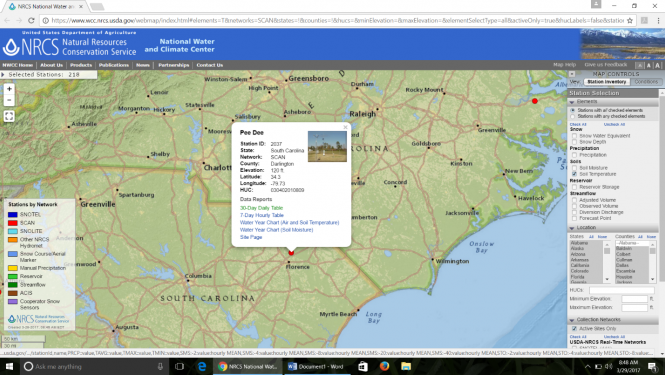
Task: Open Water Year Chart (Soil Moisture)
Action: tap(277, 230)
